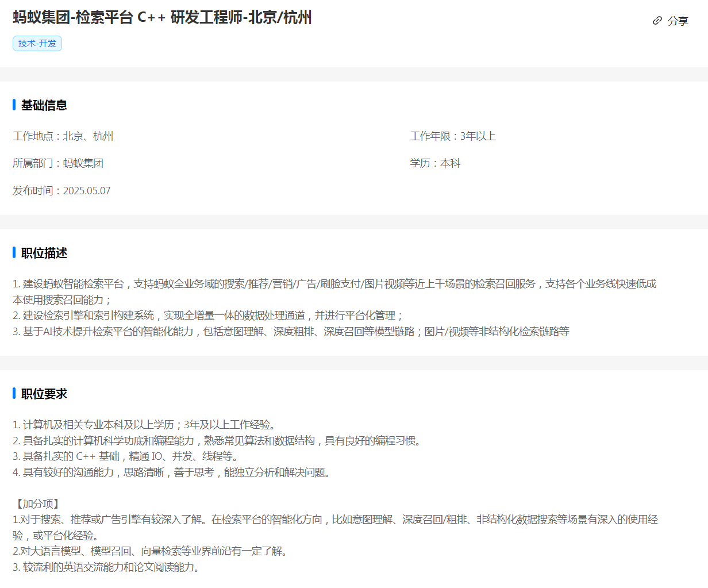Click the 职位要求 section heading

[x=44, y=394]
